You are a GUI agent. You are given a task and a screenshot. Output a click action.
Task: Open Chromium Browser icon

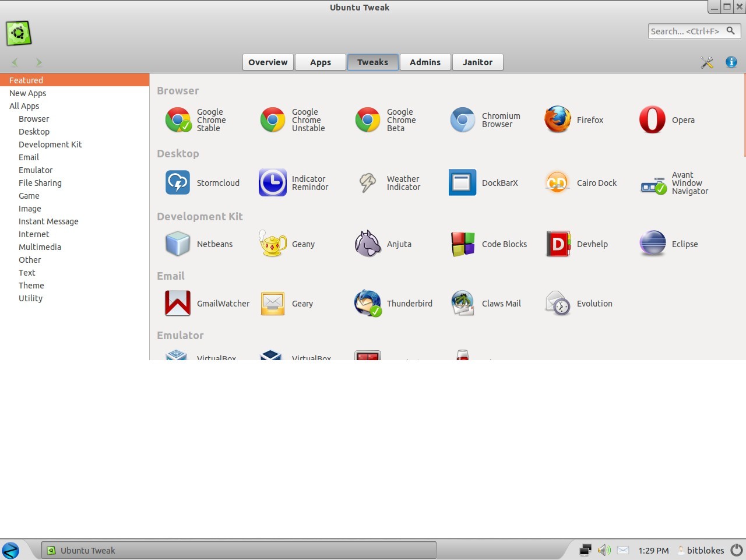click(463, 120)
